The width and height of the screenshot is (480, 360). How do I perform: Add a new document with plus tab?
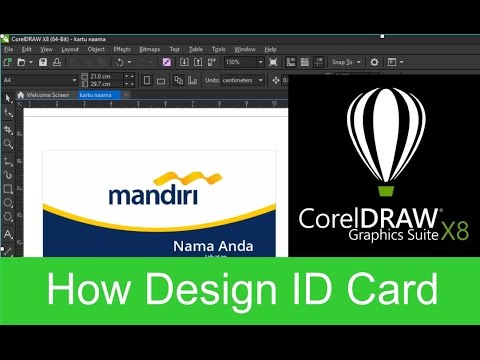126,95
